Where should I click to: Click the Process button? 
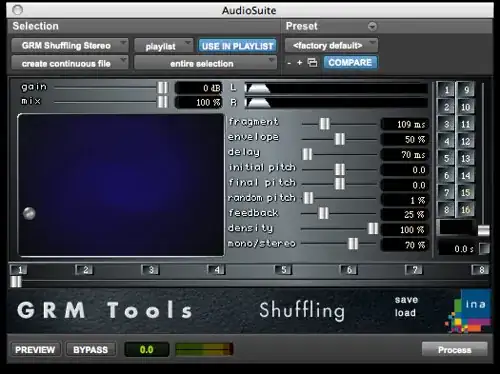point(455,349)
